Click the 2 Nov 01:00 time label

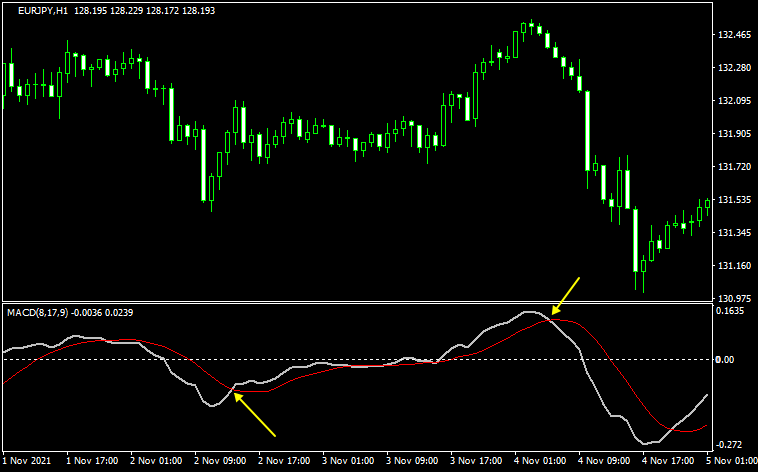coord(156,459)
